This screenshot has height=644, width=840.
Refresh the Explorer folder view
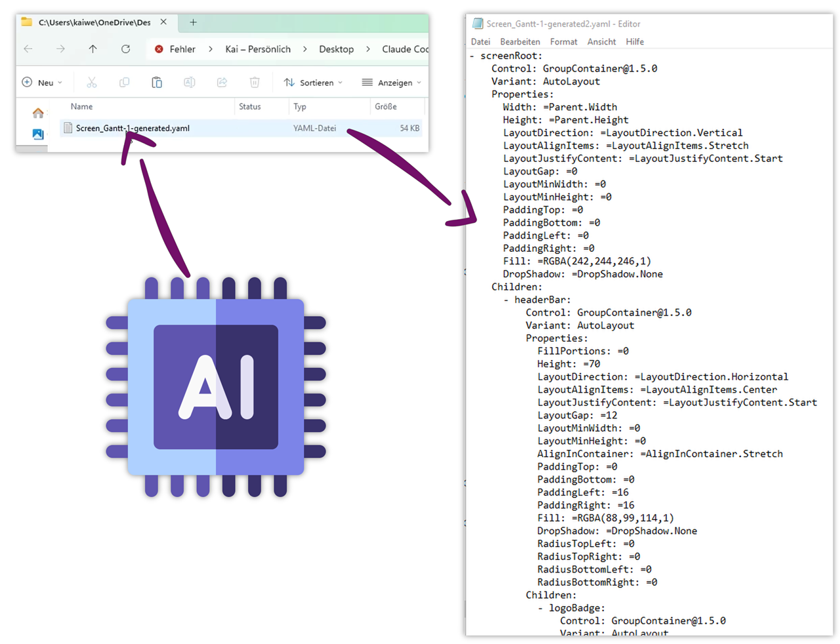point(125,49)
